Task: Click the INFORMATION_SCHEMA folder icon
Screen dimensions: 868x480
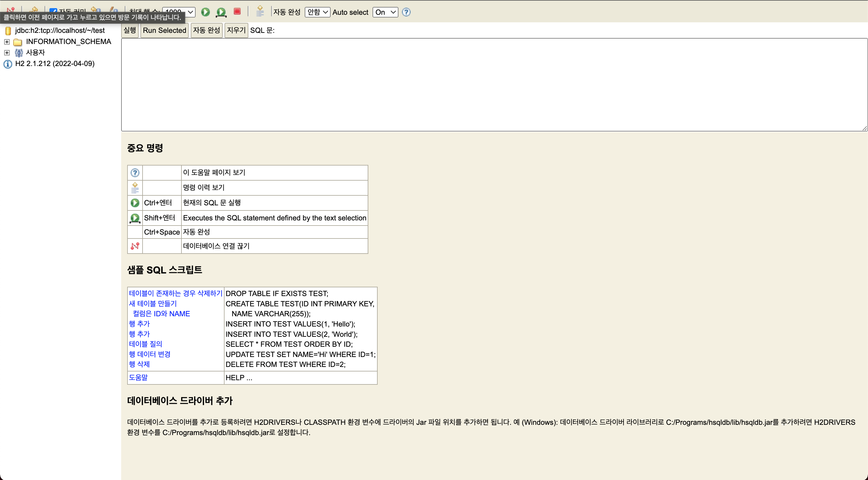Action: [x=17, y=42]
